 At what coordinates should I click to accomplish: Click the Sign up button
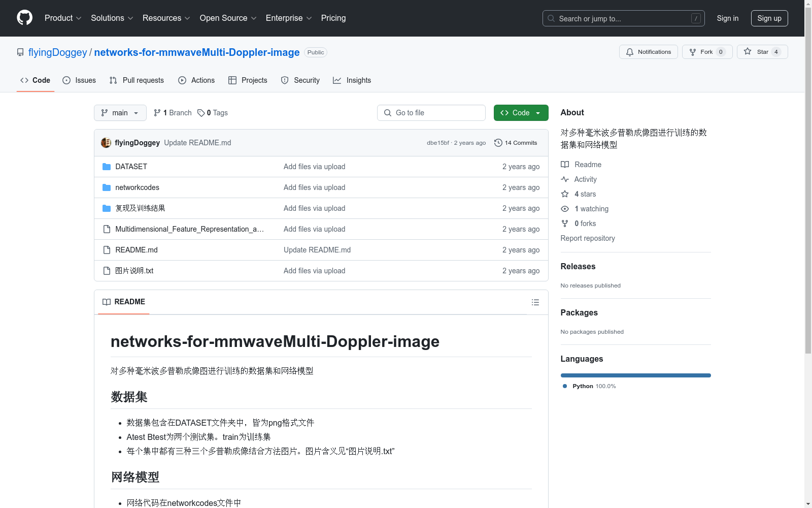[769, 18]
